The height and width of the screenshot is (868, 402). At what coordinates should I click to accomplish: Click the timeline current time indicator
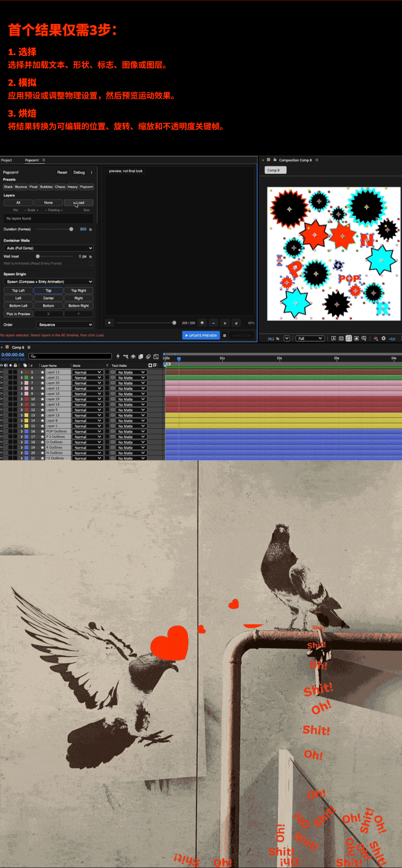[179, 359]
